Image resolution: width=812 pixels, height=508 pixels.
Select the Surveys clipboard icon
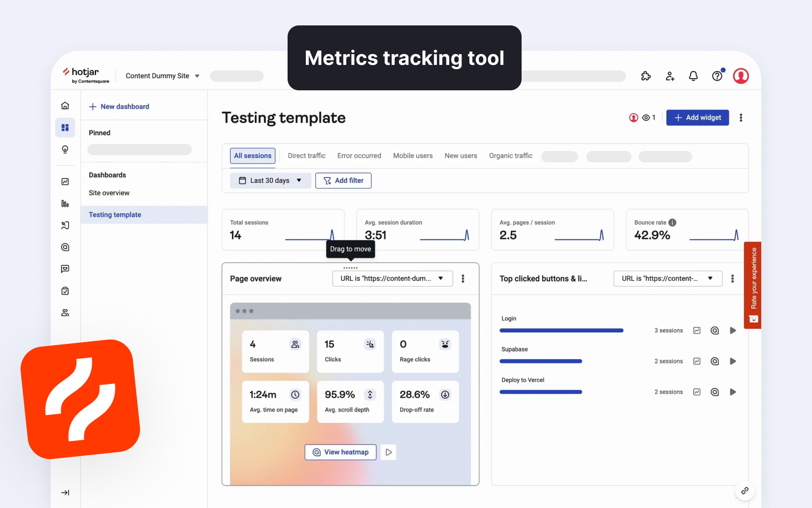[x=65, y=291]
